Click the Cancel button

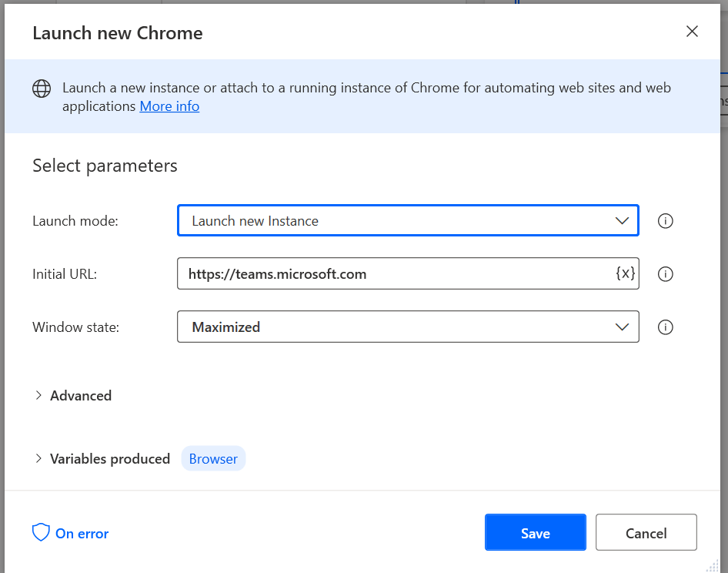point(646,533)
